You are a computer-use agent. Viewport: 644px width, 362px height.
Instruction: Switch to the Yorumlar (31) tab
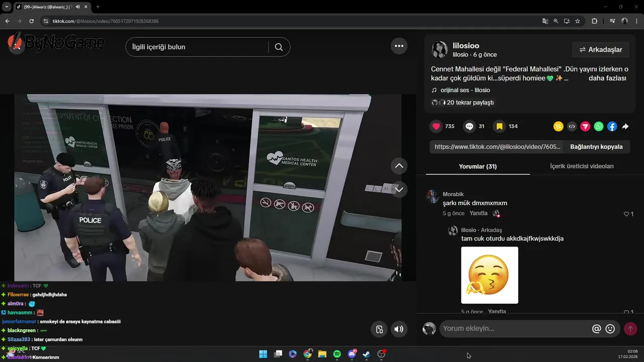[x=477, y=166]
